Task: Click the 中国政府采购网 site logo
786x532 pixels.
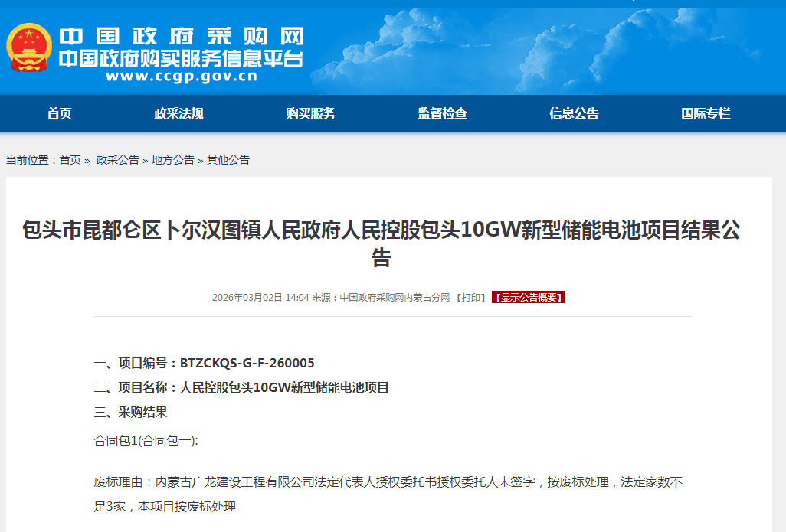Action: pyautogui.click(x=184, y=34)
